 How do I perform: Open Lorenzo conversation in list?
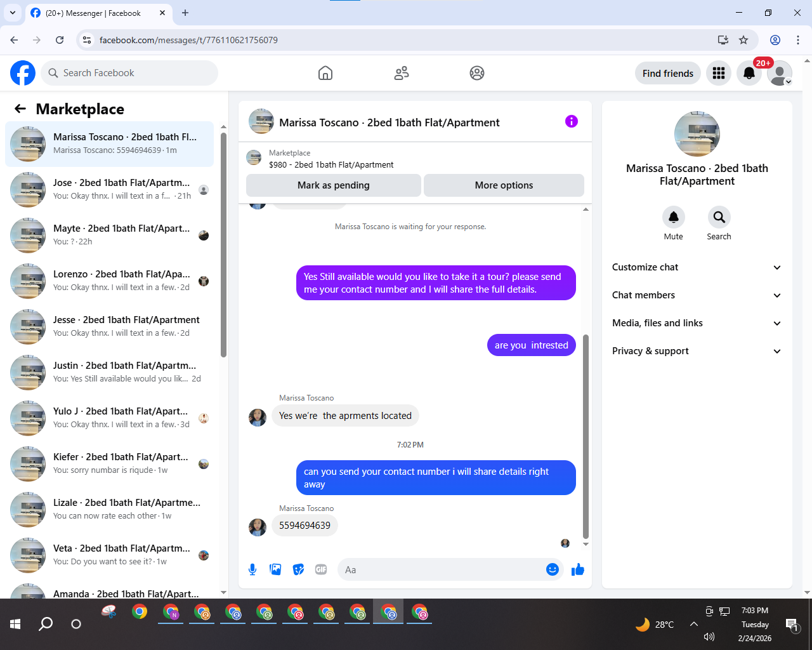click(x=109, y=281)
